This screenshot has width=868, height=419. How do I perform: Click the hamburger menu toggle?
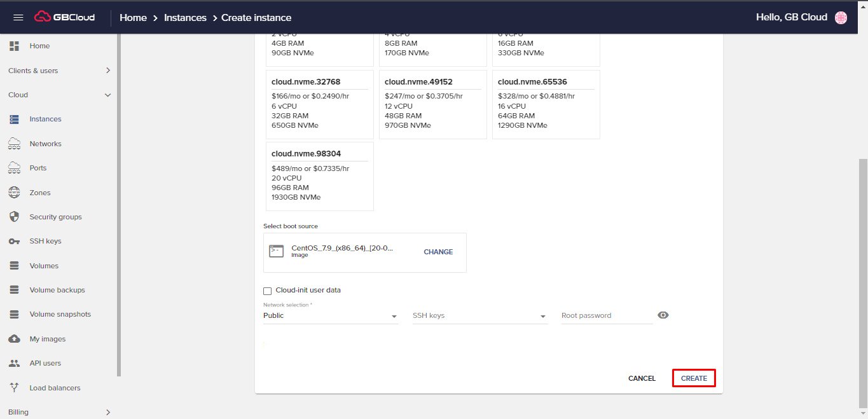(18, 17)
